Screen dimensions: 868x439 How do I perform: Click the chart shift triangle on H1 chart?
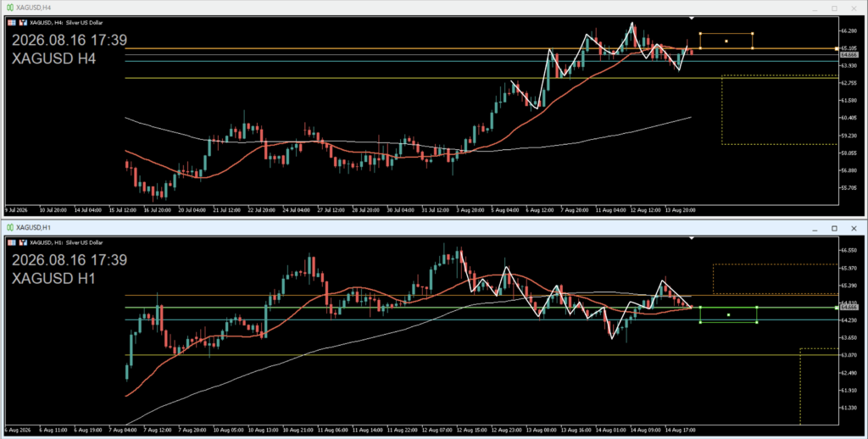[x=692, y=238]
